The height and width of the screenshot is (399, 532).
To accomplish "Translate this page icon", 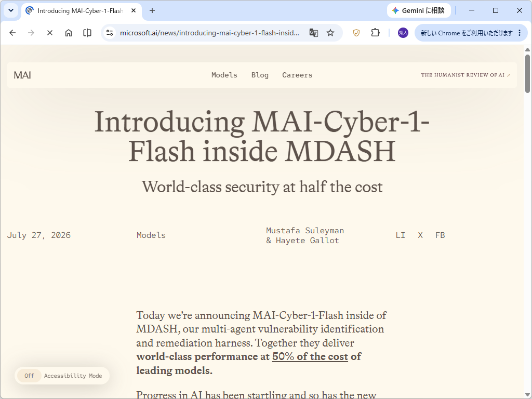I will (313, 33).
